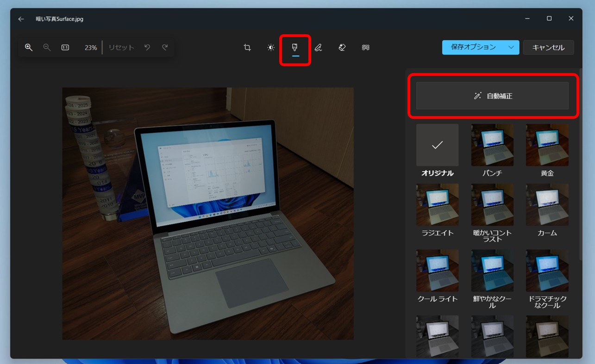Image resolution: width=595 pixels, height=364 pixels.
Task: Apply the 鮮やかなクール filter
Action: 492,271
